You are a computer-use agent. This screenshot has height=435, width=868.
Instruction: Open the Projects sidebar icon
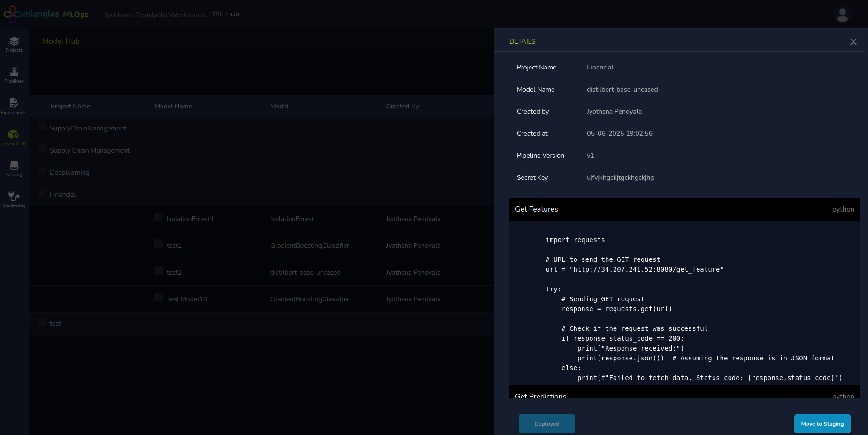(14, 44)
